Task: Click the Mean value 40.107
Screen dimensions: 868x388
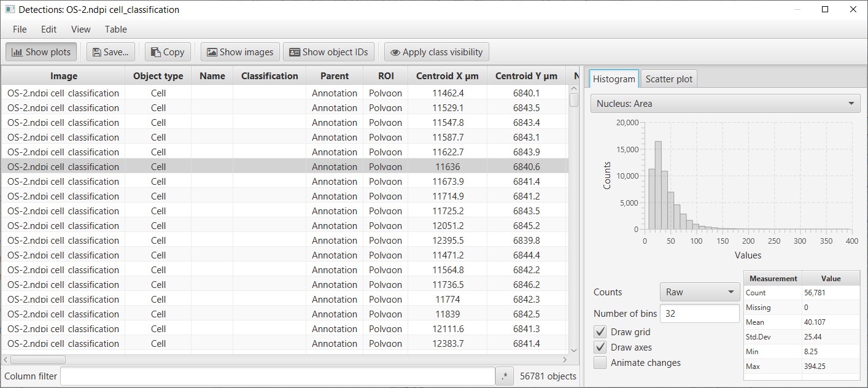Action: point(814,322)
